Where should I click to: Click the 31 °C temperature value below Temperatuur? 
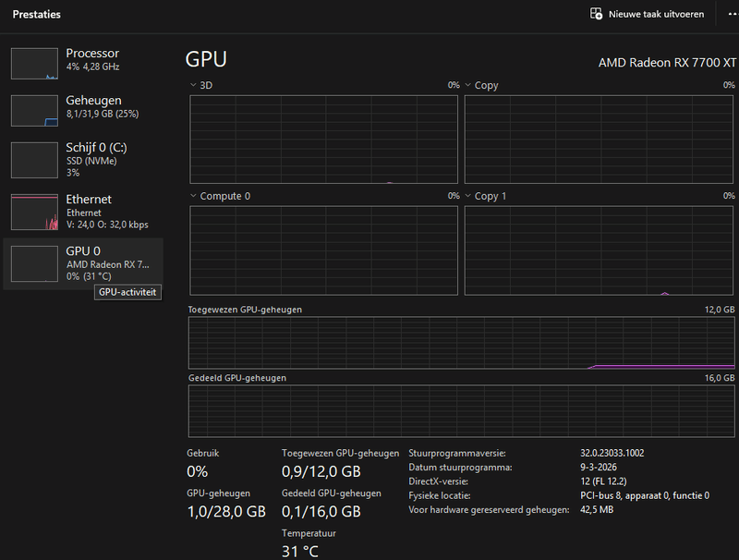click(300, 551)
